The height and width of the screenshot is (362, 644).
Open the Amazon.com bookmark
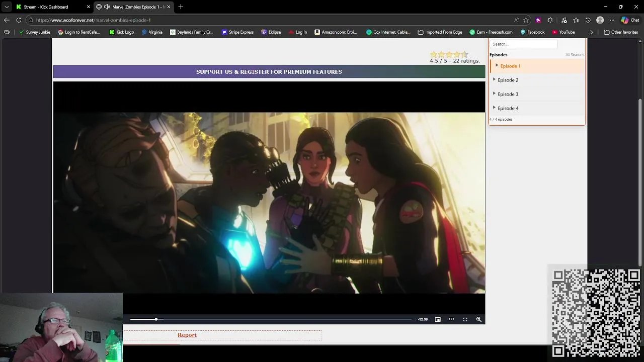(x=336, y=32)
